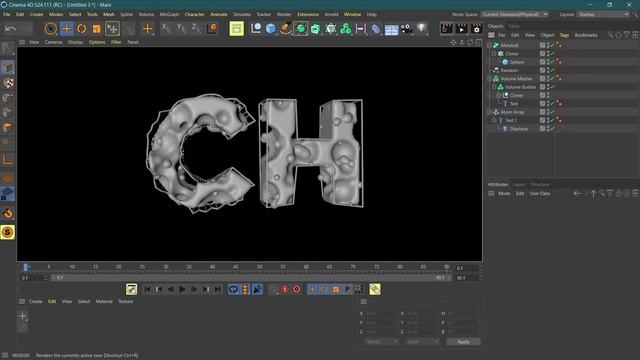Open the Node Space dropdown
The image size is (640, 360).
coord(515,14)
